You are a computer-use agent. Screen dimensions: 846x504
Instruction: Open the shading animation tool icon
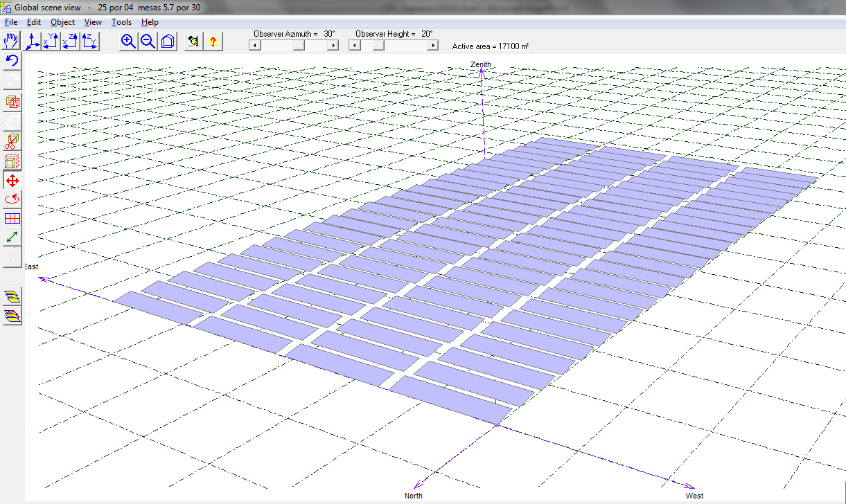click(x=194, y=42)
